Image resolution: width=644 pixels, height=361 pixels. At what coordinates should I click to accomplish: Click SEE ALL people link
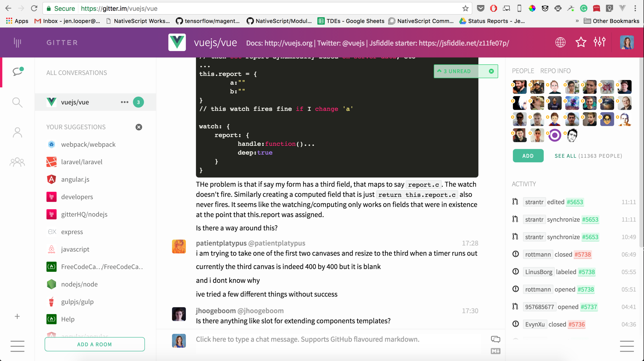click(x=565, y=156)
